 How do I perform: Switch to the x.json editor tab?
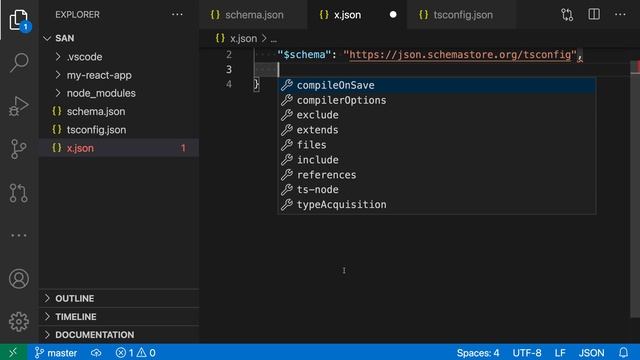coord(357,15)
